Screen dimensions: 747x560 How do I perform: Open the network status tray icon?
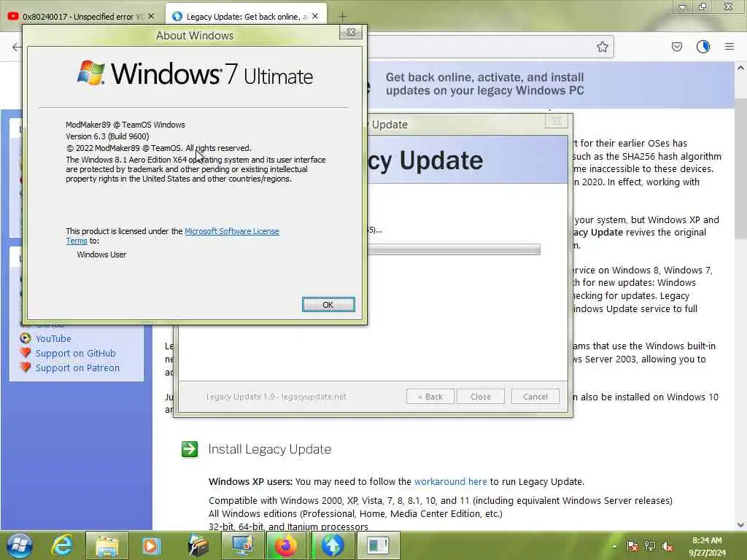(x=650, y=546)
